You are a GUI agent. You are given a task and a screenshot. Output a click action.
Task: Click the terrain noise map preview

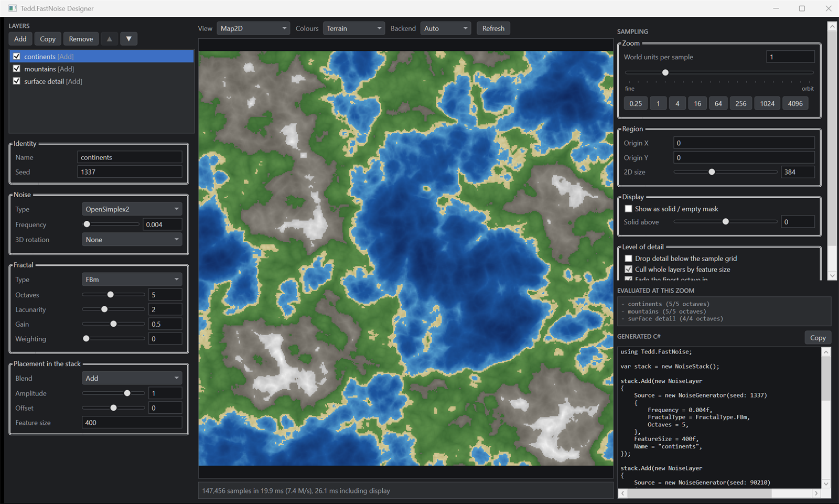tap(406, 258)
